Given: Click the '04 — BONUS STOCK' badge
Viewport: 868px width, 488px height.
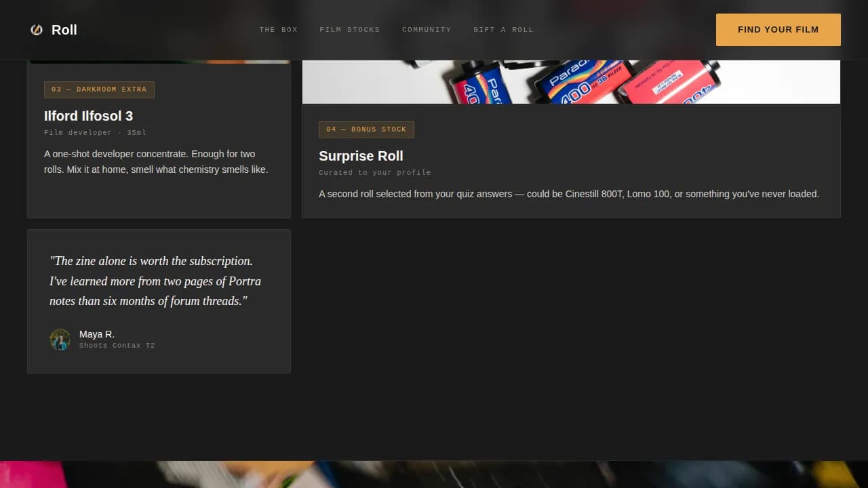Looking at the screenshot, I should pos(366,129).
